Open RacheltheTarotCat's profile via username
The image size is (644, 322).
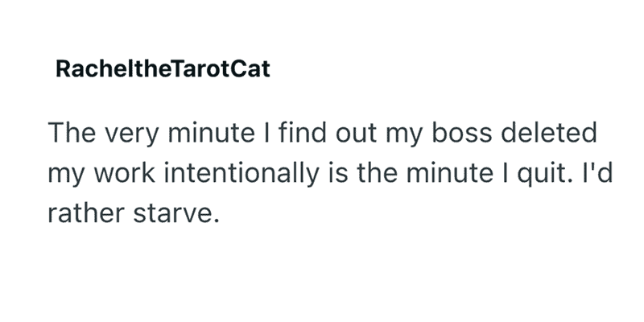(x=163, y=68)
